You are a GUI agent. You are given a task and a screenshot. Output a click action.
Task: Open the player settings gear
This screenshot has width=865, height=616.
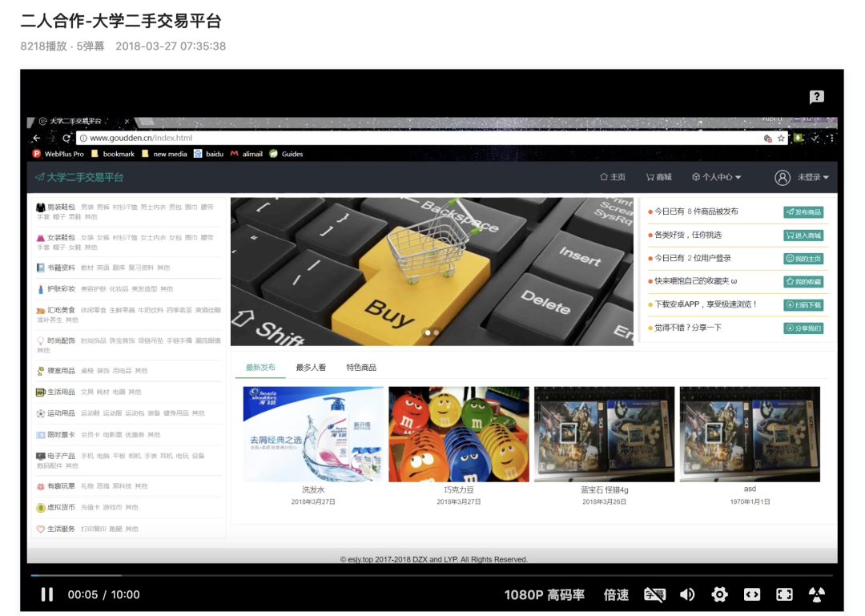pyautogui.click(x=719, y=594)
